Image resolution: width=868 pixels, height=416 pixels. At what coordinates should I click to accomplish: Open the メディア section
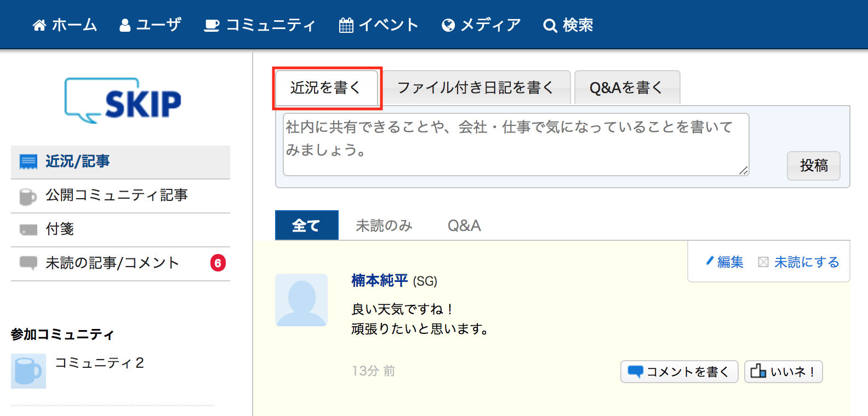pos(481,25)
